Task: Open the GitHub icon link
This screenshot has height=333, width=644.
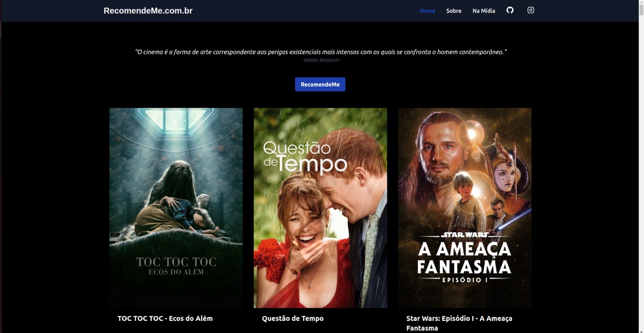Action: tap(510, 10)
